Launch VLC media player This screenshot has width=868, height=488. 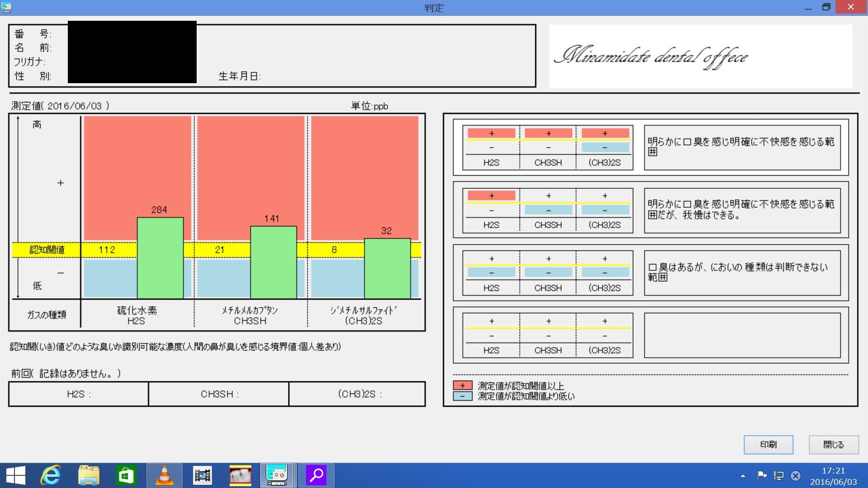[x=165, y=475]
